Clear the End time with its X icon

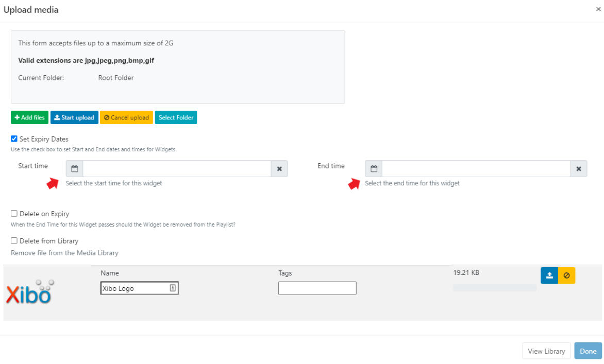coord(579,169)
